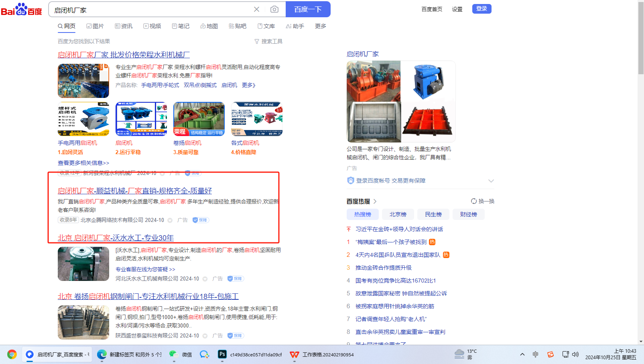Show hidden tray icons chevron

click(x=522, y=354)
